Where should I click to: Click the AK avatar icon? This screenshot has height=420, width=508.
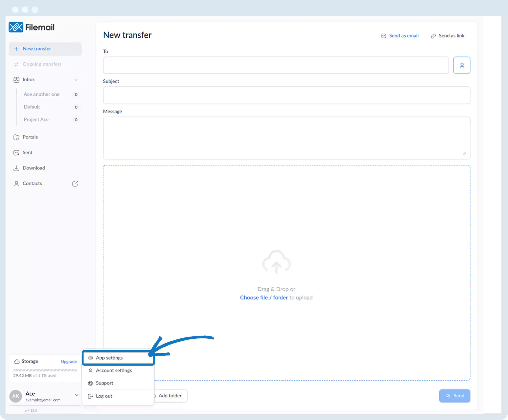point(16,396)
